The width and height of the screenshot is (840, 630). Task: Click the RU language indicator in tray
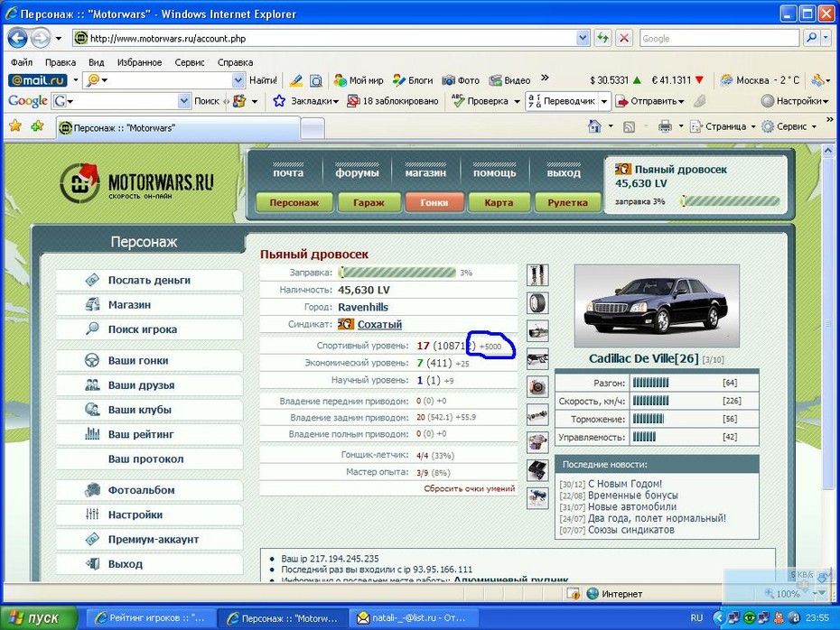[695, 617]
